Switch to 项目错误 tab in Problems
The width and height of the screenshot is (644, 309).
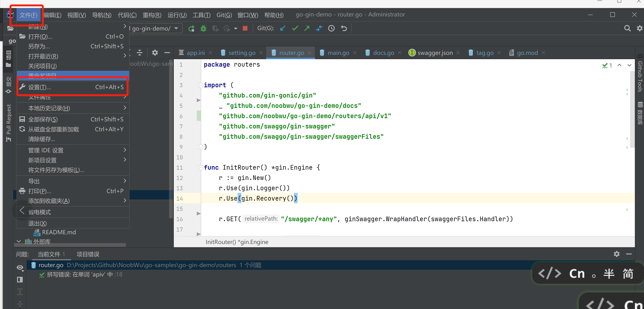click(88, 254)
